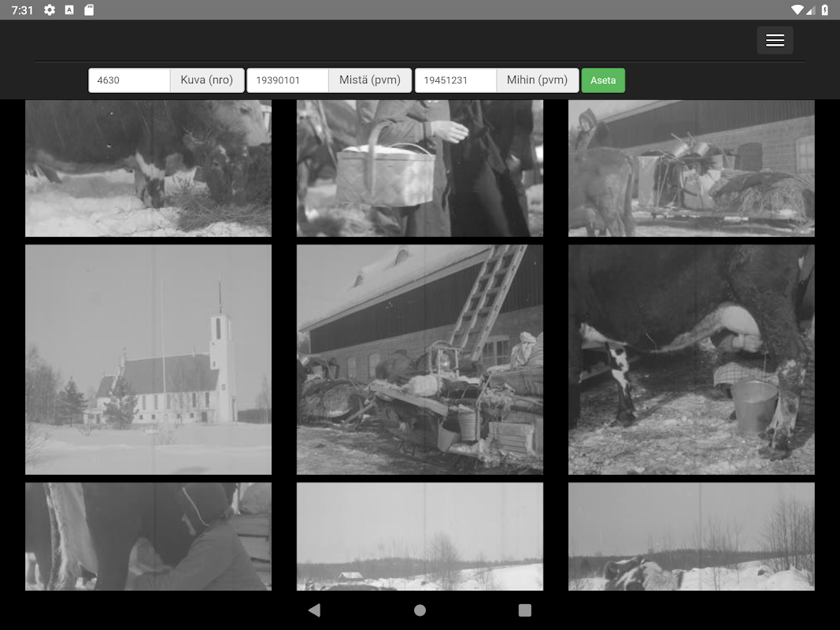Image resolution: width=840 pixels, height=630 pixels.
Task: Open the hamburger navigation menu
Action: (x=775, y=40)
